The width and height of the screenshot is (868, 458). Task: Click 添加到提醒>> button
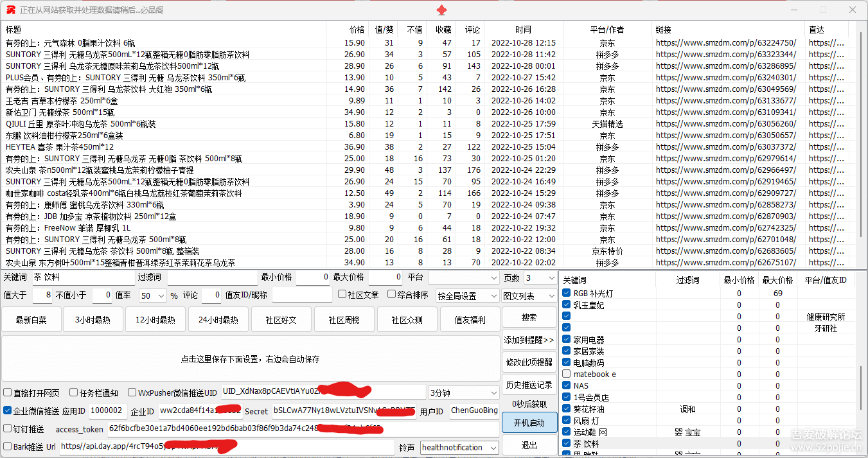[529, 340]
